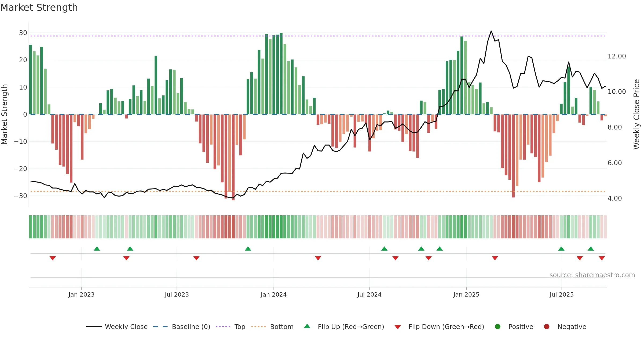Image resolution: width=644 pixels, height=362 pixels.
Task: Click the 'Jul 2025' x-axis label
Action: tap(562, 294)
